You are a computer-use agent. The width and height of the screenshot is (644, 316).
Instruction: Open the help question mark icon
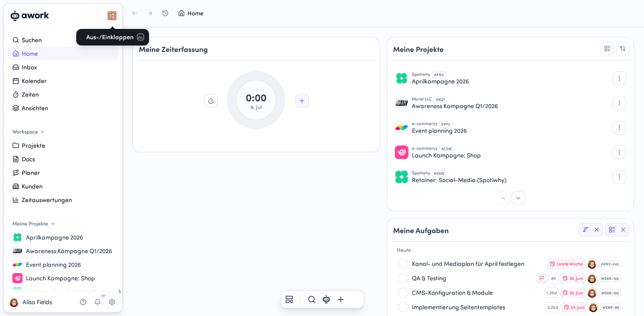pos(83,302)
